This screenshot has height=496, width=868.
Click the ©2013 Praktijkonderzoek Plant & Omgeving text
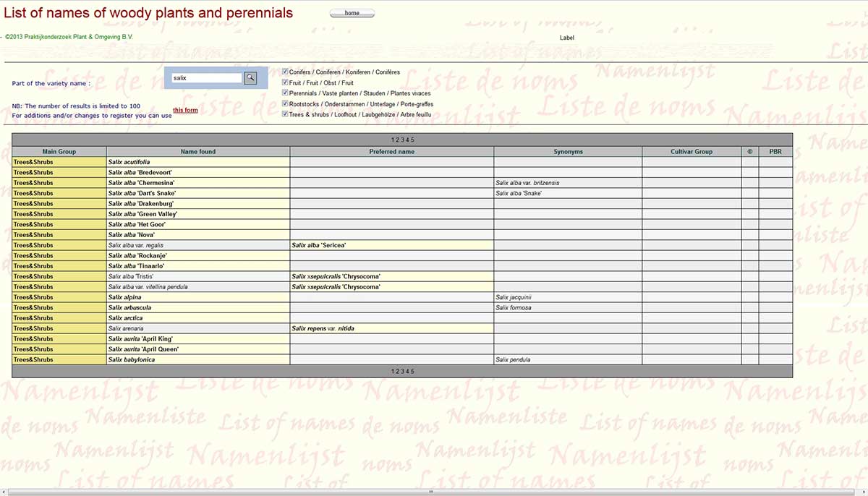(69, 37)
